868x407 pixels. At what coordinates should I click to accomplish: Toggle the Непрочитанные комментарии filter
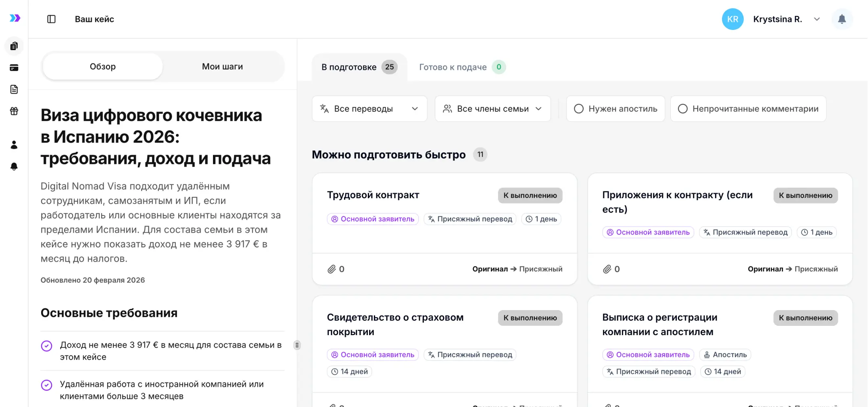[748, 109]
